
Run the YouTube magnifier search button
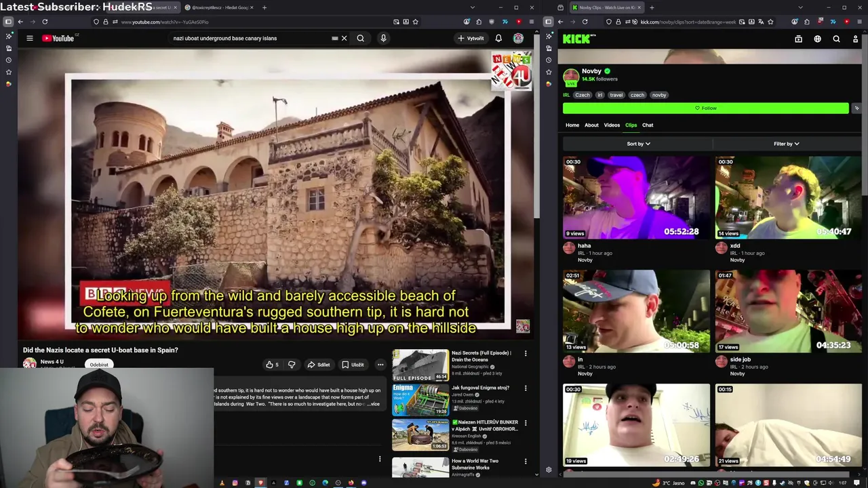361,38
